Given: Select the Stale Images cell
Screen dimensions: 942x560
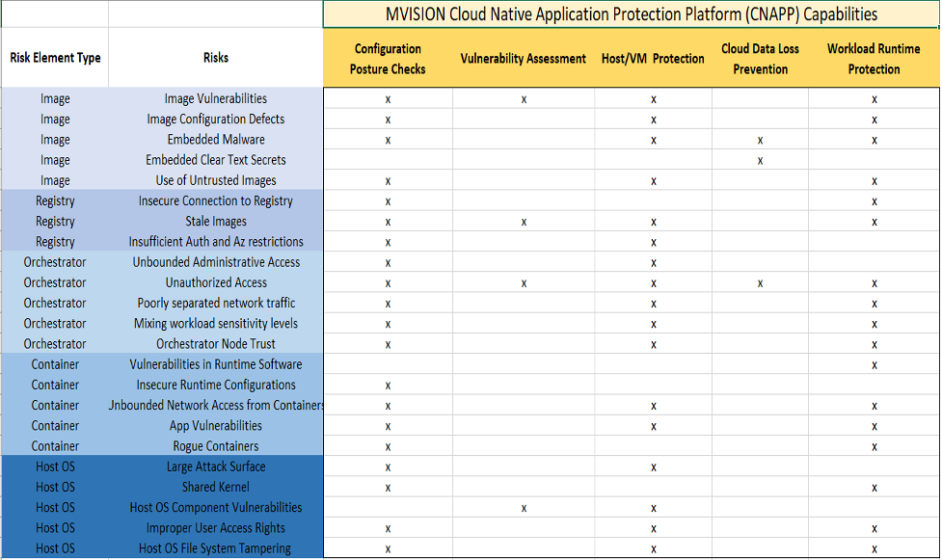Looking at the screenshot, I should click(x=216, y=221).
